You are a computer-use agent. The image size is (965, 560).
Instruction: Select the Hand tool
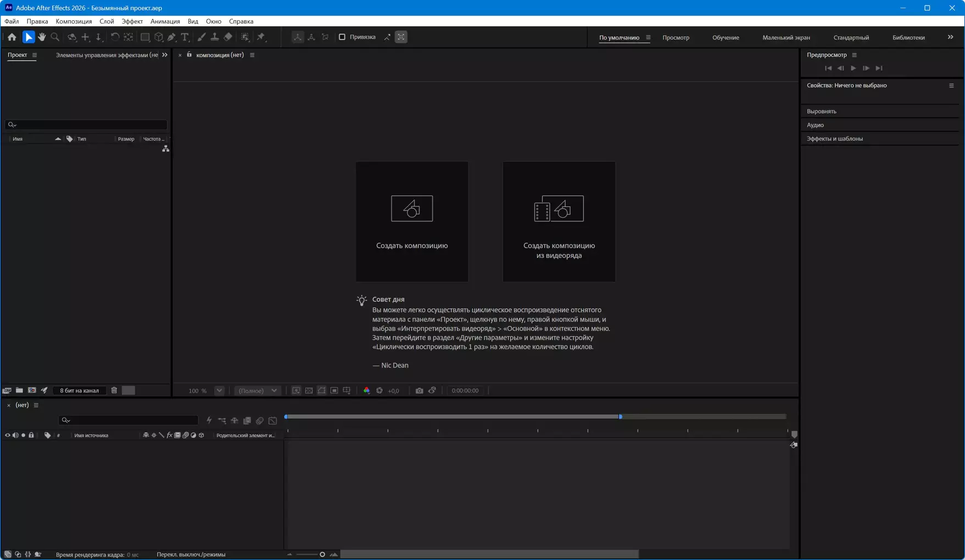click(x=42, y=37)
